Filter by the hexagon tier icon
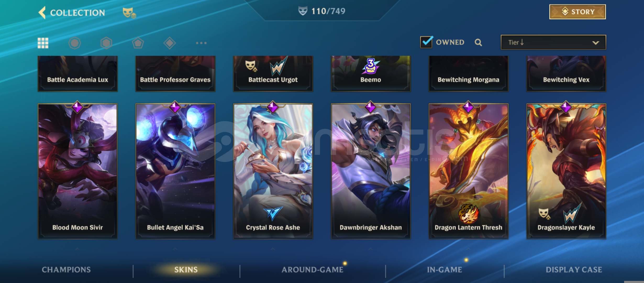Viewport: 644px width, 283px height. pyautogui.click(x=106, y=43)
